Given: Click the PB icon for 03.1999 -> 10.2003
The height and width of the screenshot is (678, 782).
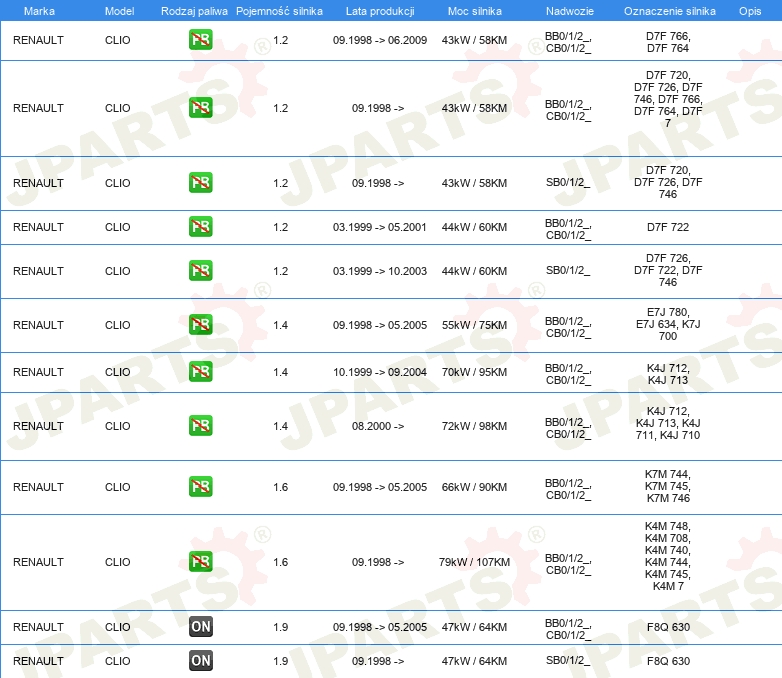Looking at the screenshot, I should (200, 271).
